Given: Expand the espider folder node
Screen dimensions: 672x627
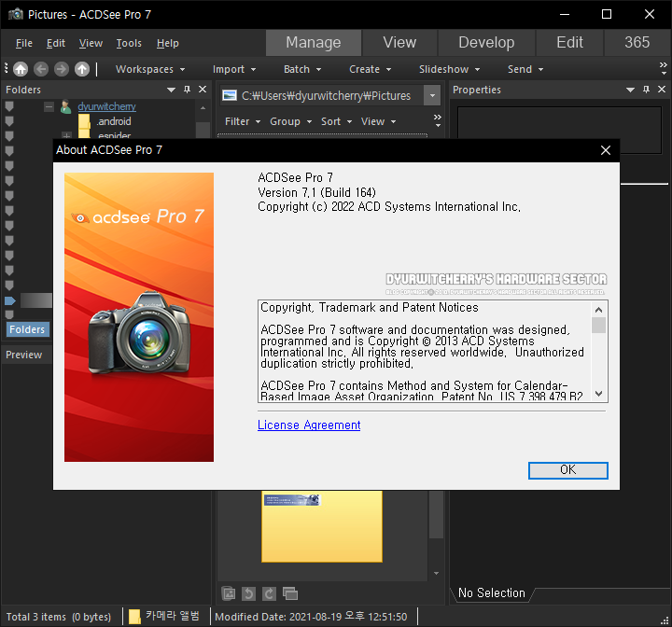Looking at the screenshot, I should click(66, 135).
